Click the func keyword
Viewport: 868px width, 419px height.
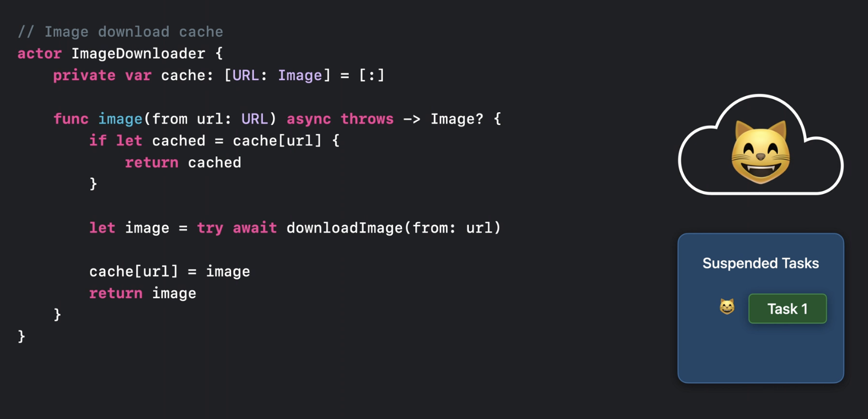click(x=71, y=118)
